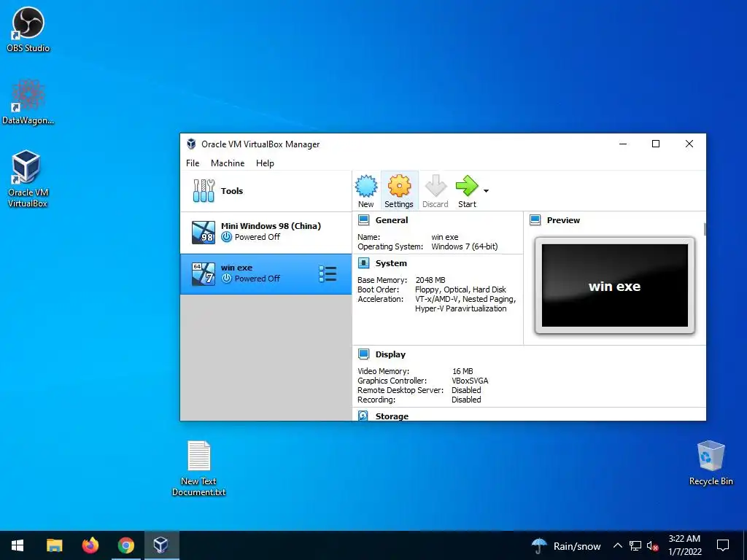Select the Oracle VM VirtualBox desktop shortcut
The width and height of the screenshot is (747, 560).
(x=27, y=179)
